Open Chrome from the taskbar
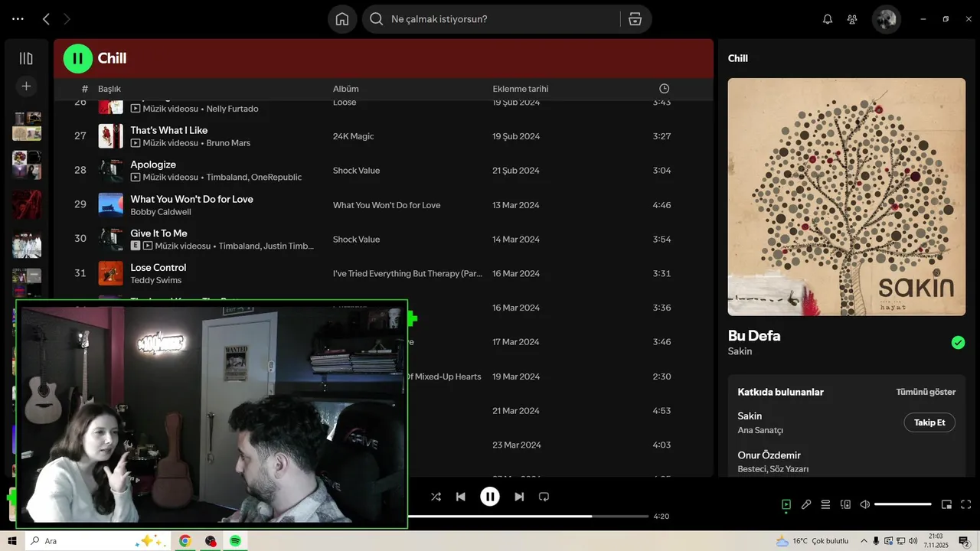Screen dimensions: 980x551 point(185,541)
